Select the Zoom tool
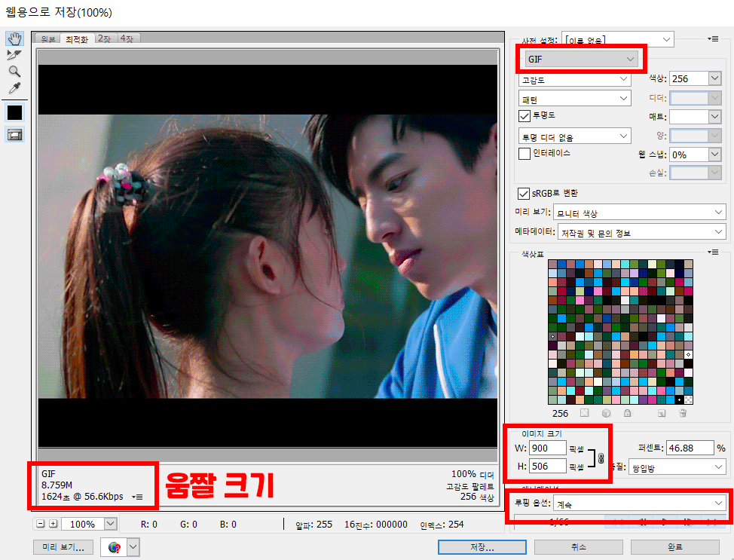Screen dimensions: 734x560 [x=14, y=71]
